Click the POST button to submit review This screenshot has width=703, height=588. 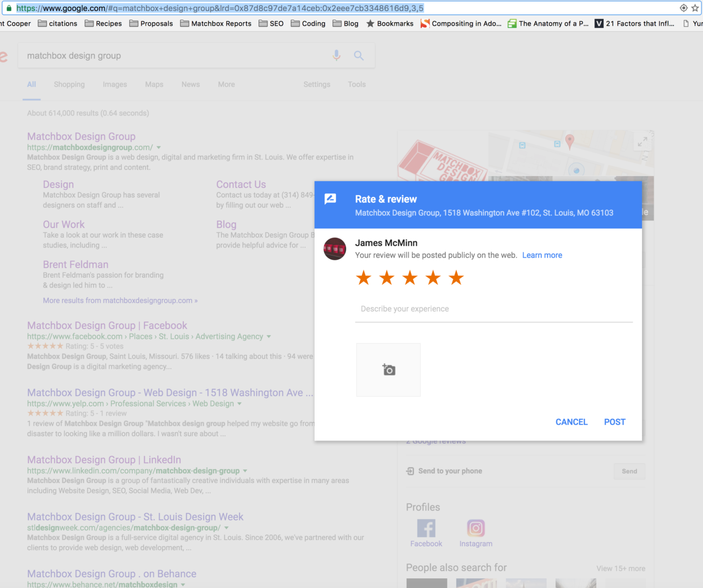(x=615, y=422)
